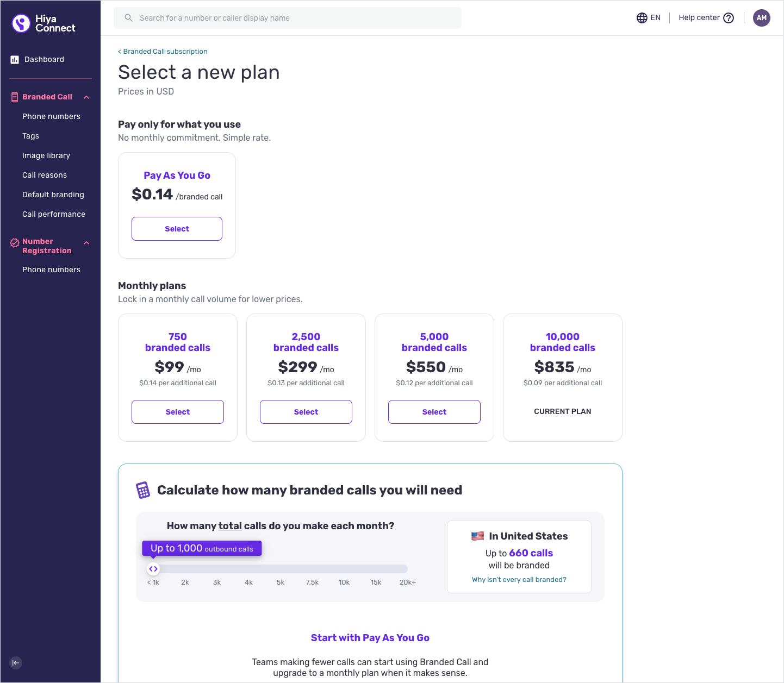This screenshot has width=784, height=683.
Task: Click the 660 calls value
Action: click(531, 553)
